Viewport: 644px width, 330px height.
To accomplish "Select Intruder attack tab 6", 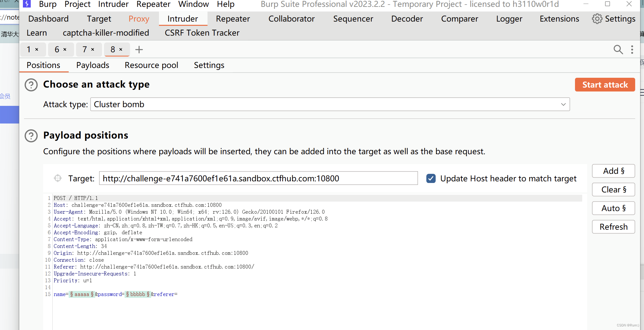I will tap(57, 49).
